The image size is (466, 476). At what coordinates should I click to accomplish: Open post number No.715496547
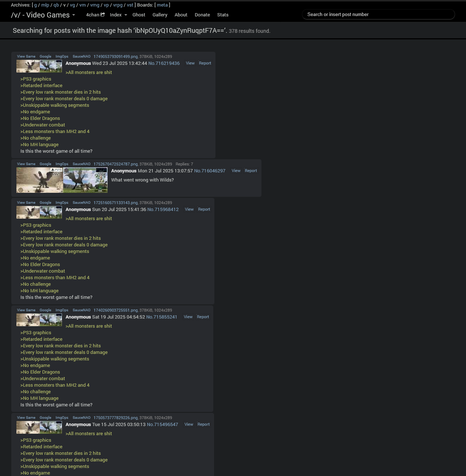tap(163, 425)
